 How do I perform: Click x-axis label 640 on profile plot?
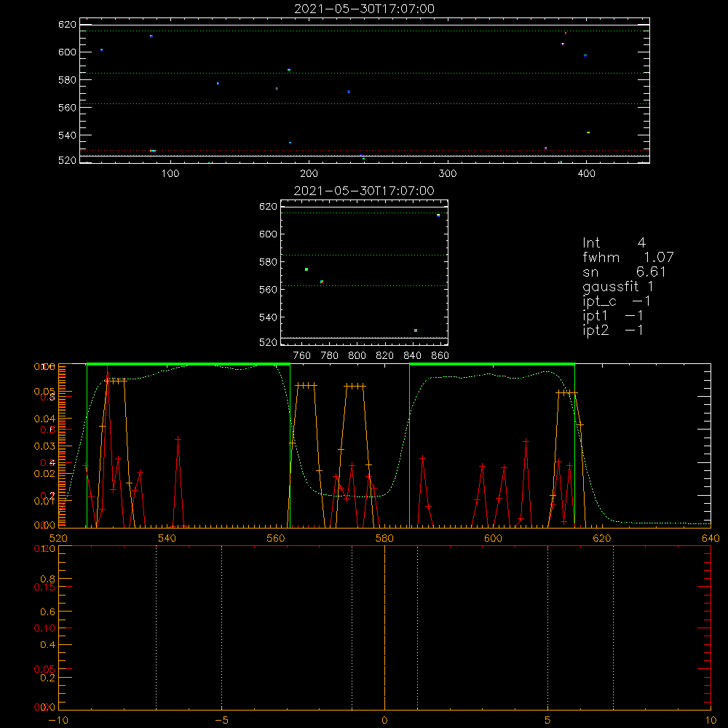click(x=711, y=538)
